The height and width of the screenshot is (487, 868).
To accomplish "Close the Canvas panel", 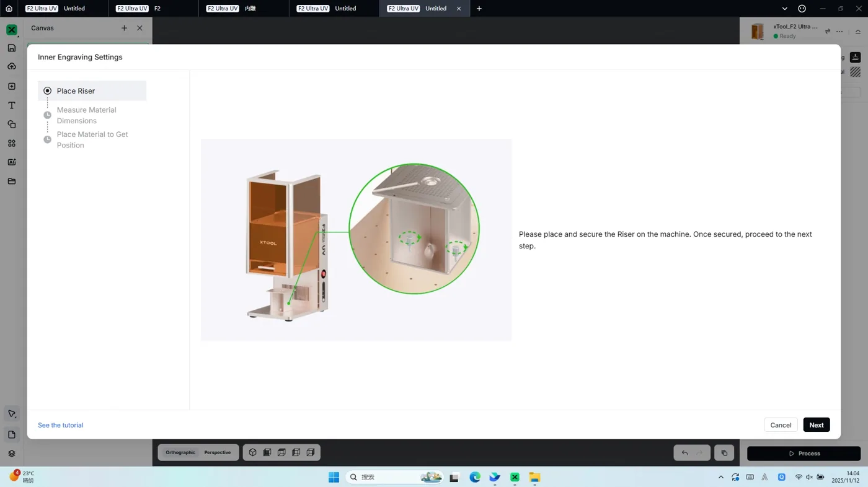I will coord(139,28).
